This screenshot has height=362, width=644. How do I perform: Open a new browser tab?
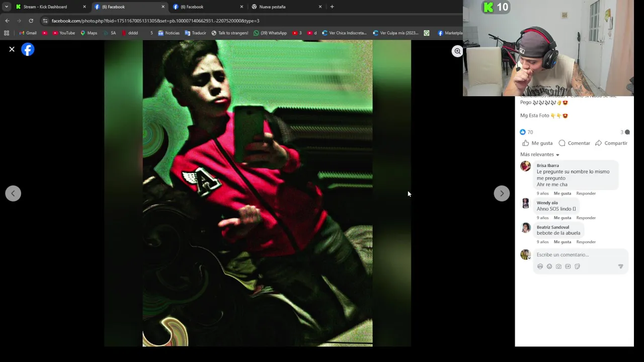coord(332,7)
